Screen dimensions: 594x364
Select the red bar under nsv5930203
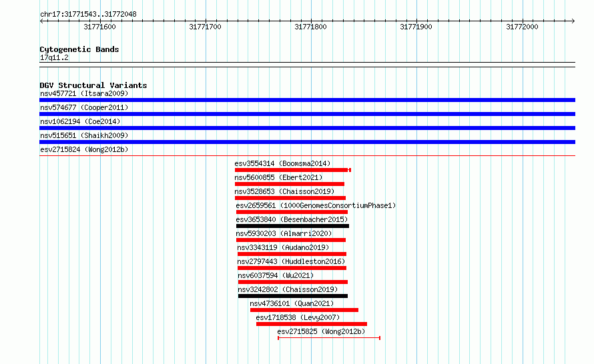click(291, 240)
